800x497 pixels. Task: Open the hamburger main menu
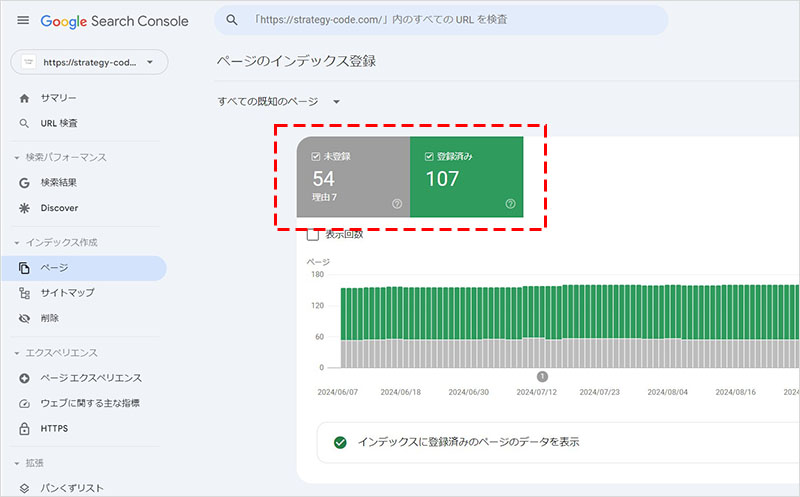[23, 20]
